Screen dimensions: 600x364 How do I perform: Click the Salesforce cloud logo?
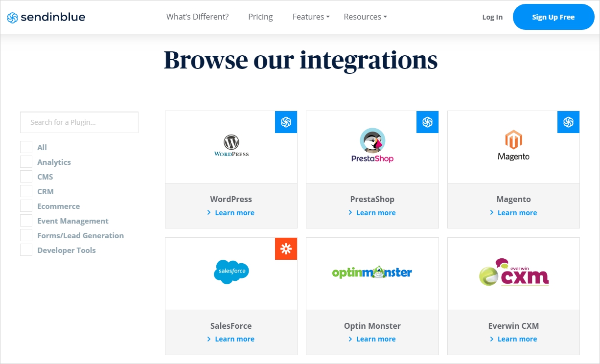pos(231,272)
